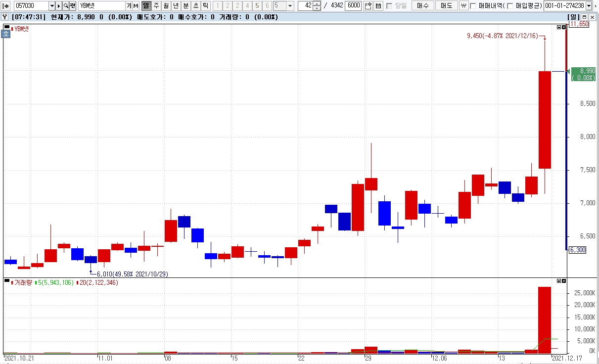Click the small right arrow beside the stock code
This screenshot has height=364, width=599.
coord(59,6)
